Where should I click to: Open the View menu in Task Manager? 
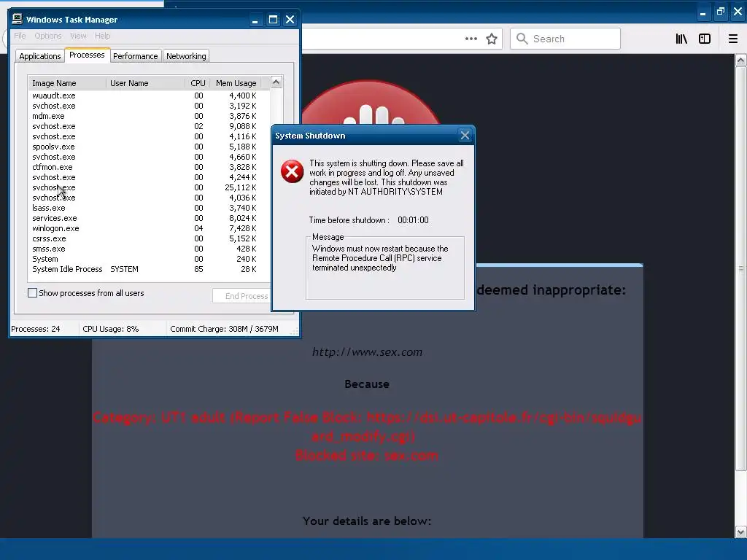pos(78,36)
